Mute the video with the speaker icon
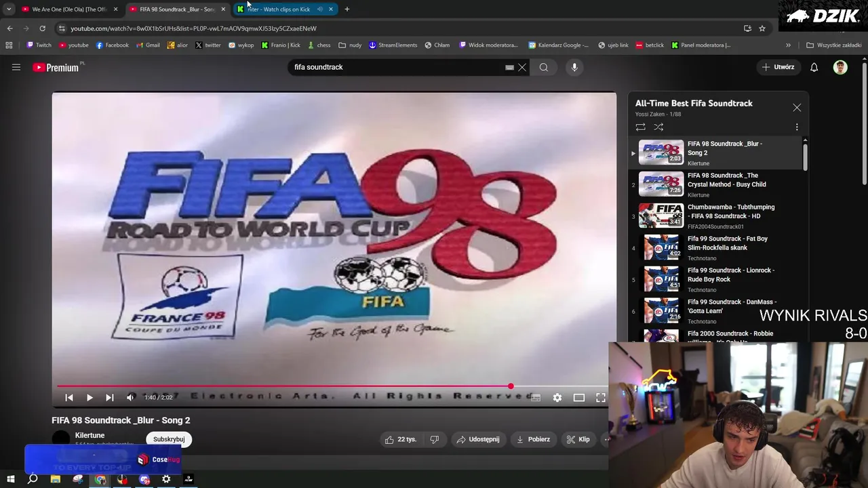Screen dimensions: 868x488 click(130, 398)
